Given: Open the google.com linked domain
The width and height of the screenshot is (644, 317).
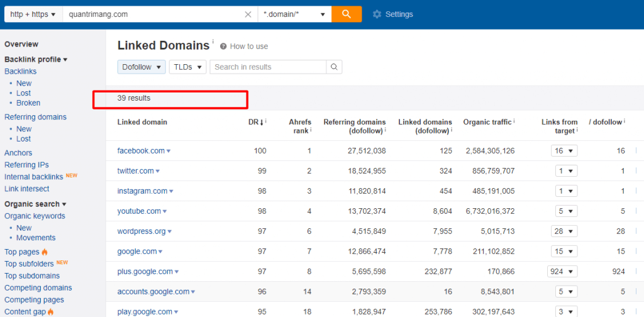Looking at the screenshot, I should (x=137, y=252).
